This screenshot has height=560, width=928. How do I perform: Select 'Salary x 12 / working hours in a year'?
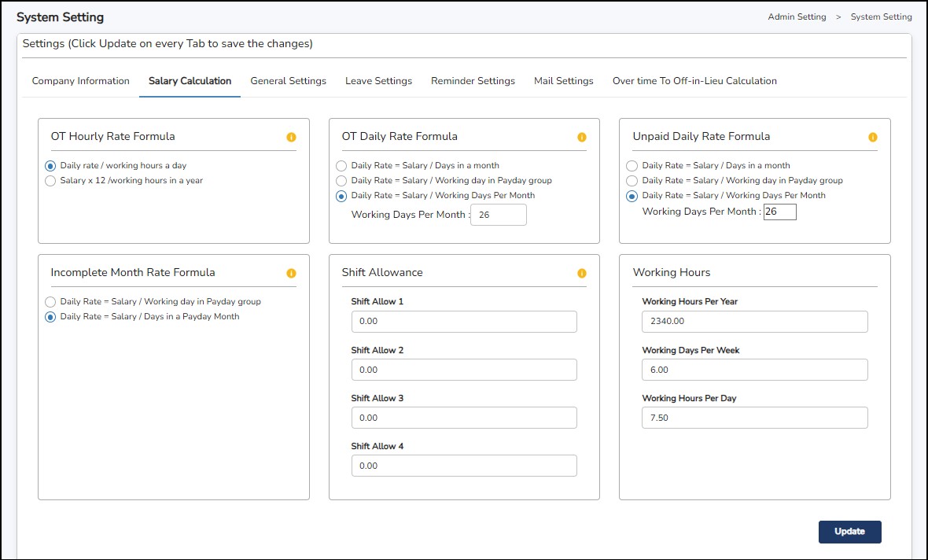coord(51,181)
